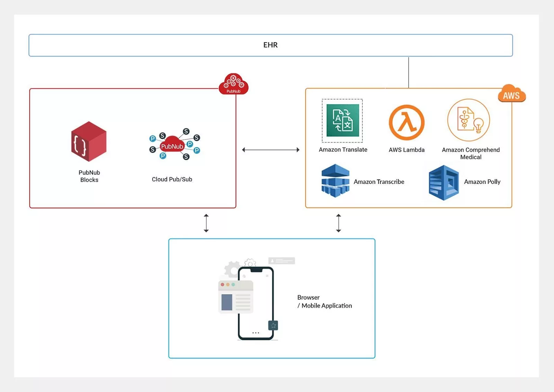554x392 pixels.
Task: Click the blue Amazon Transcribe icon
Action: [x=335, y=181]
